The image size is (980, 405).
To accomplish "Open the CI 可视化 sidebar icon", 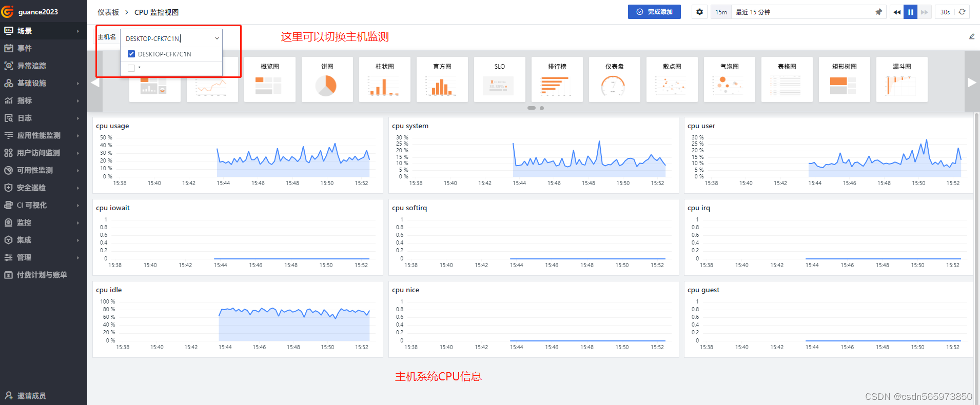I will [x=9, y=205].
